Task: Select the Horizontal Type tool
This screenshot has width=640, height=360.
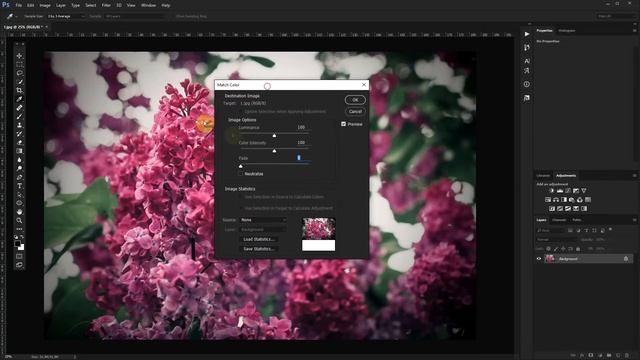Action: click(19, 186)
